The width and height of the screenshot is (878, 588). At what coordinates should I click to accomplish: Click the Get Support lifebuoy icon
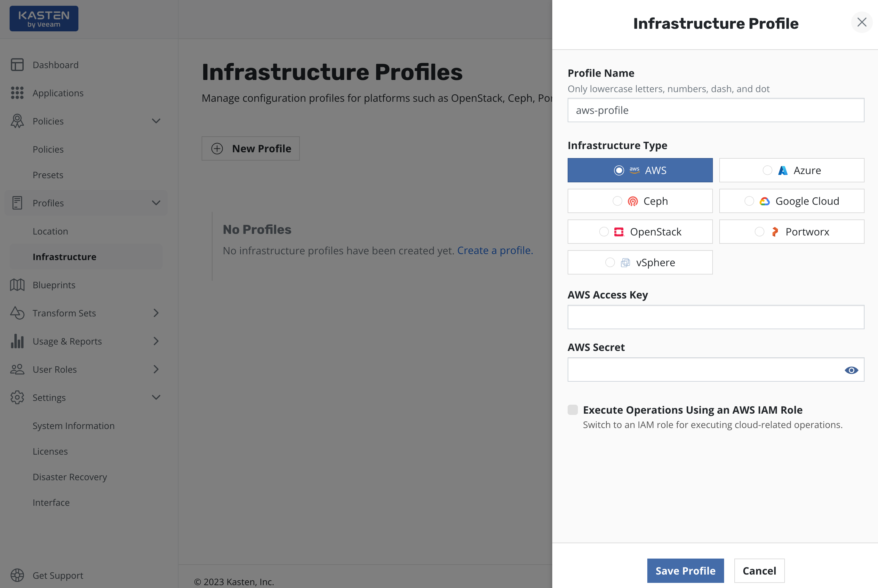(17, 575)
